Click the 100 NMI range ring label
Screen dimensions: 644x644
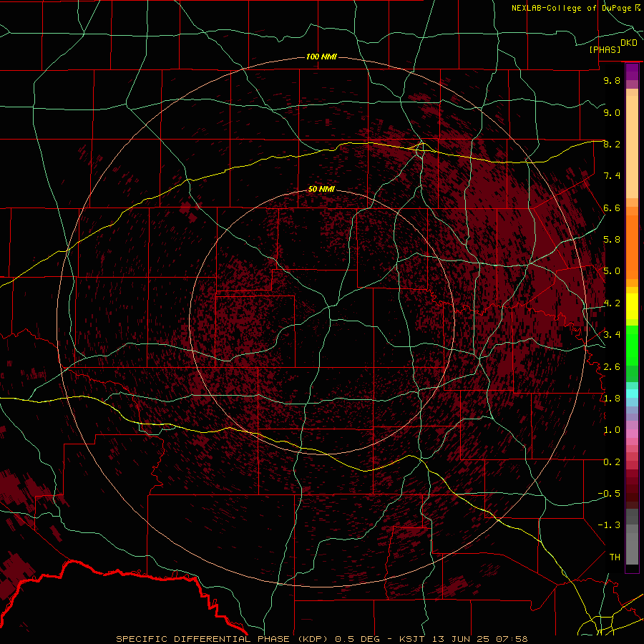coord(321,57)
